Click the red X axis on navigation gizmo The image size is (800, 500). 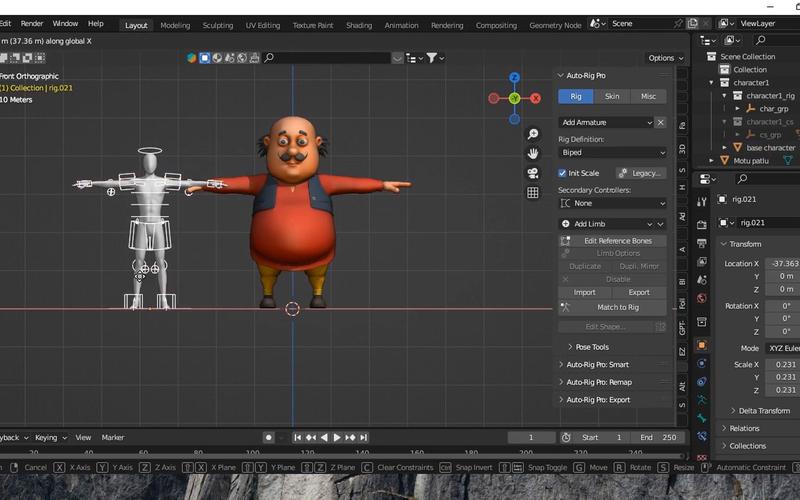click(535, 98)
